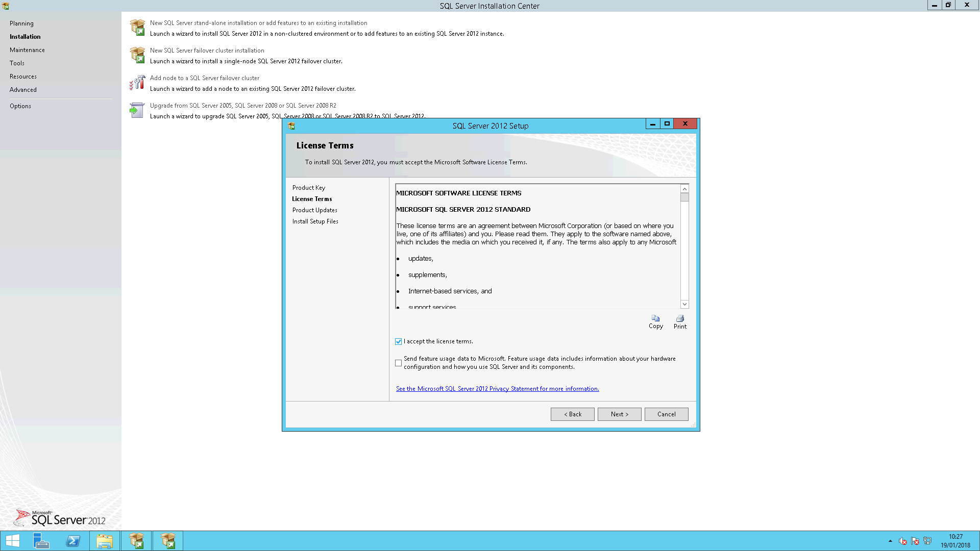The image size is (980, 551).
Task: Open the Planning section
Action: (x=21, y=23)
